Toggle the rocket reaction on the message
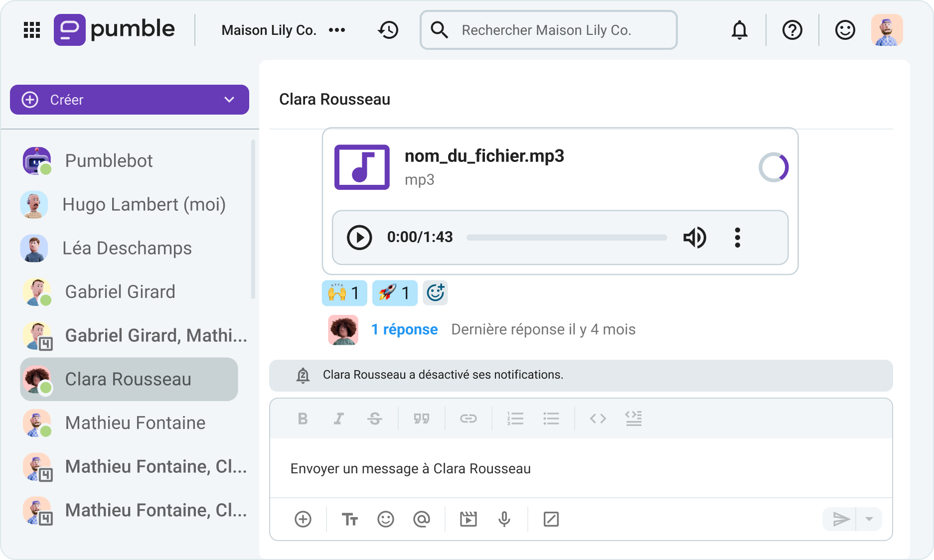Screen dimensions: 934x560 click(395, 293)
